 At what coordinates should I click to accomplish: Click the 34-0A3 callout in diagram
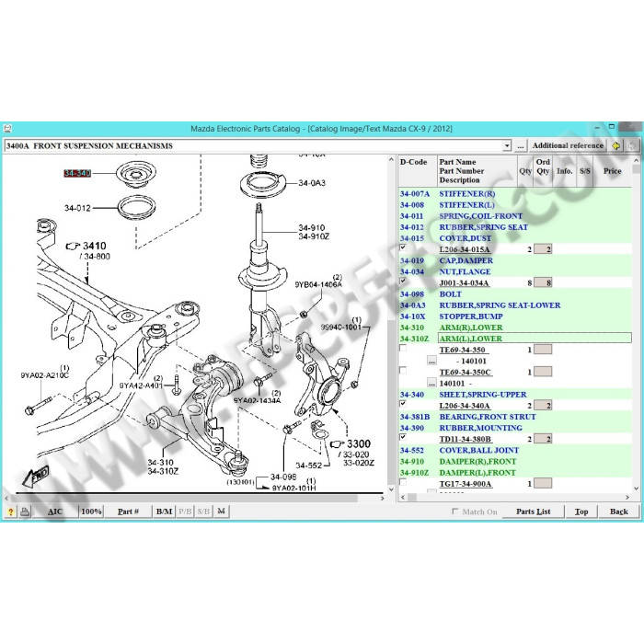tap(312, 183)
